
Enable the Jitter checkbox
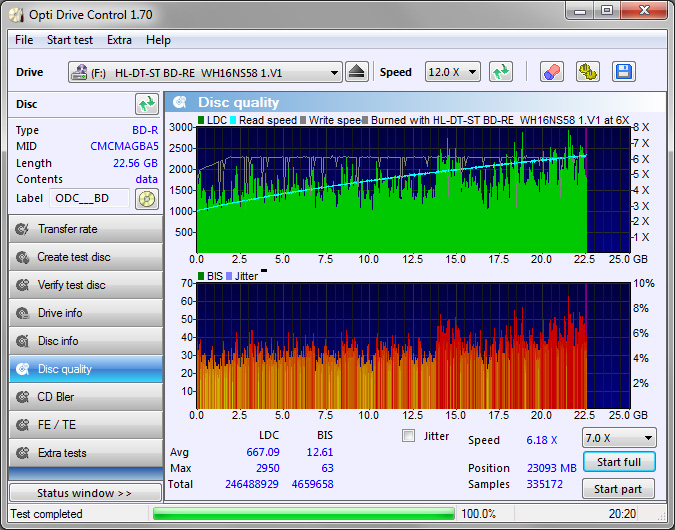pos(408,435)
